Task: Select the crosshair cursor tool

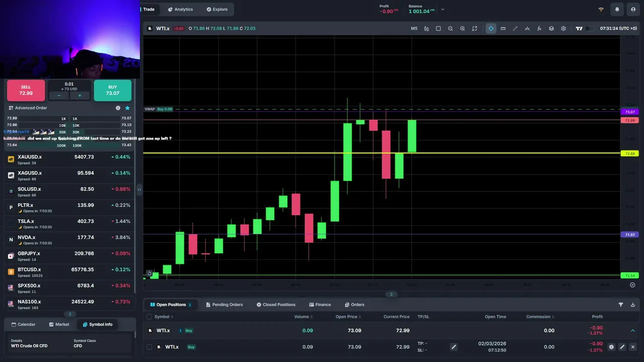Action: pyautogui.click(x=491, y=29)
